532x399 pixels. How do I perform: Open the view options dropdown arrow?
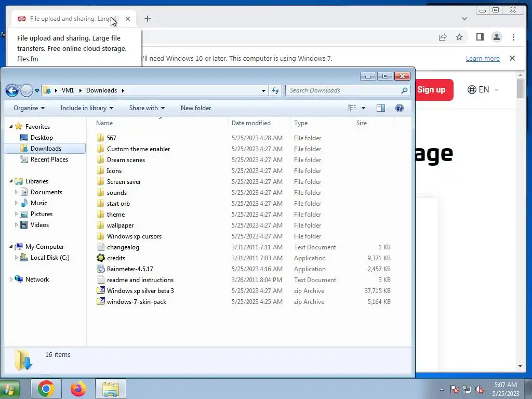(x=363, y=108)
